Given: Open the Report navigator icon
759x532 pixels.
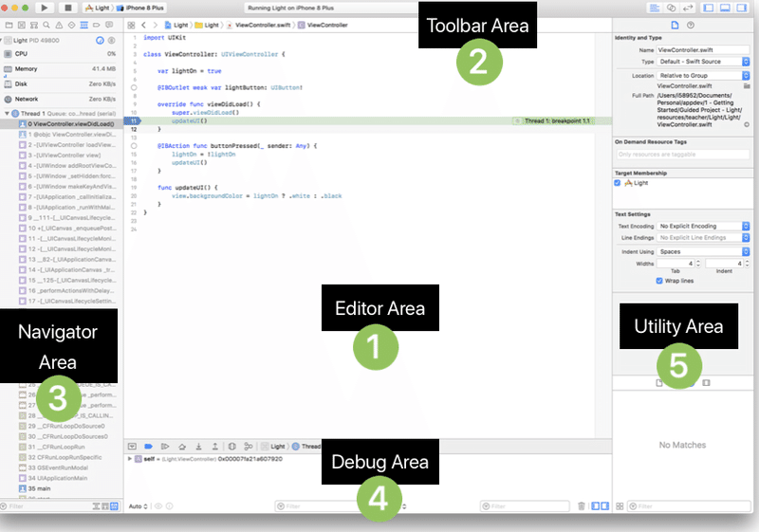Looking at the screenshot, I should [109, 25].
